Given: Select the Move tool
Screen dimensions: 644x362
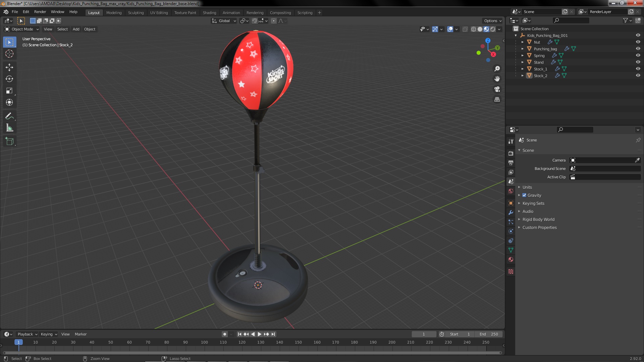Looking at the screenshot, I should [9, 67].
